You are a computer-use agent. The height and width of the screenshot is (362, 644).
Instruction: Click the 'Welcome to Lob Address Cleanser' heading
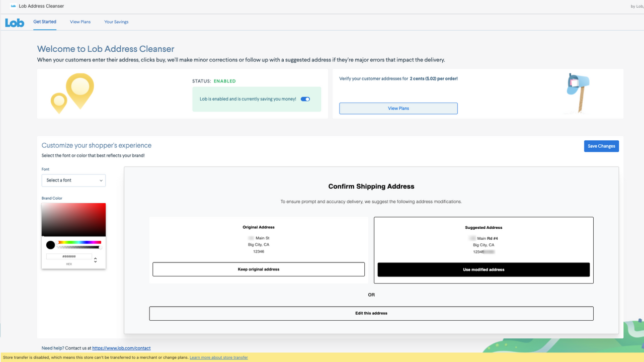coord(106,49)
